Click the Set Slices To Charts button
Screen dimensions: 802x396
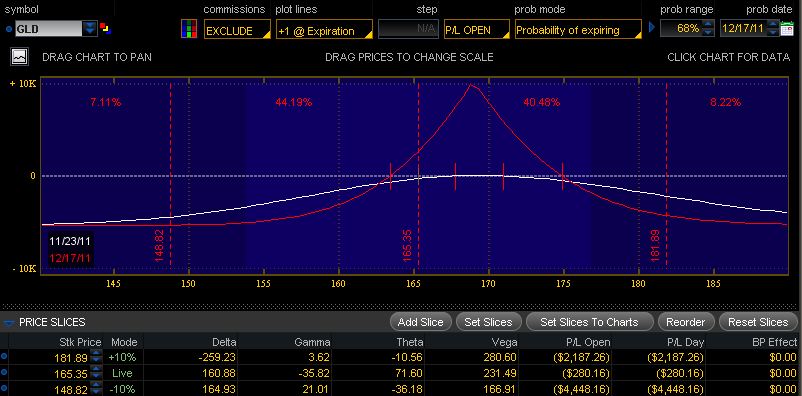tap(590, 322)
